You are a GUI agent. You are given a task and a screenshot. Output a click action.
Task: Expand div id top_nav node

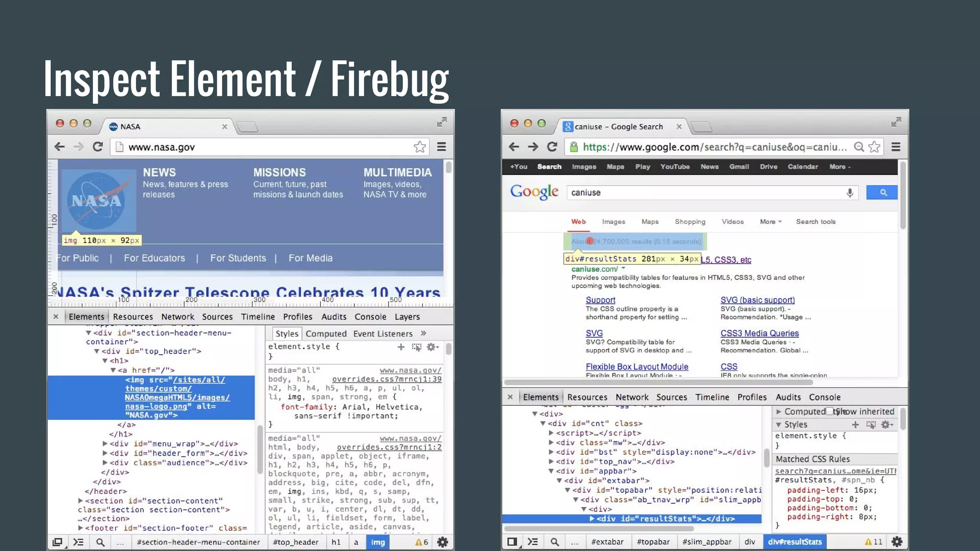tap(551, 462)
